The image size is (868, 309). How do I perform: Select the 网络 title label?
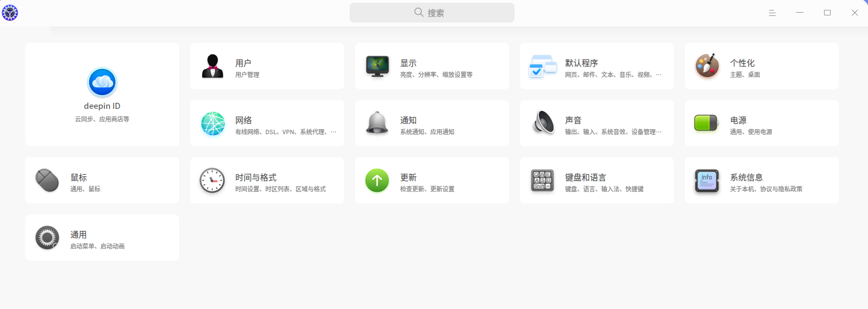point(244,120)
